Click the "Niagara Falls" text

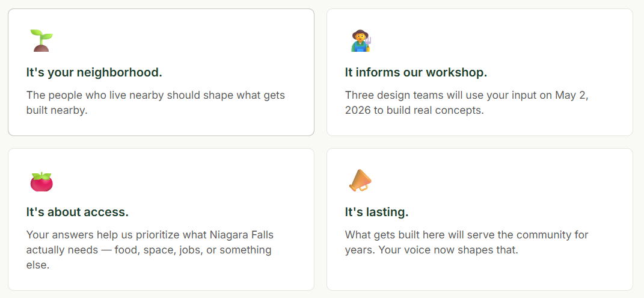coord(242,235)
